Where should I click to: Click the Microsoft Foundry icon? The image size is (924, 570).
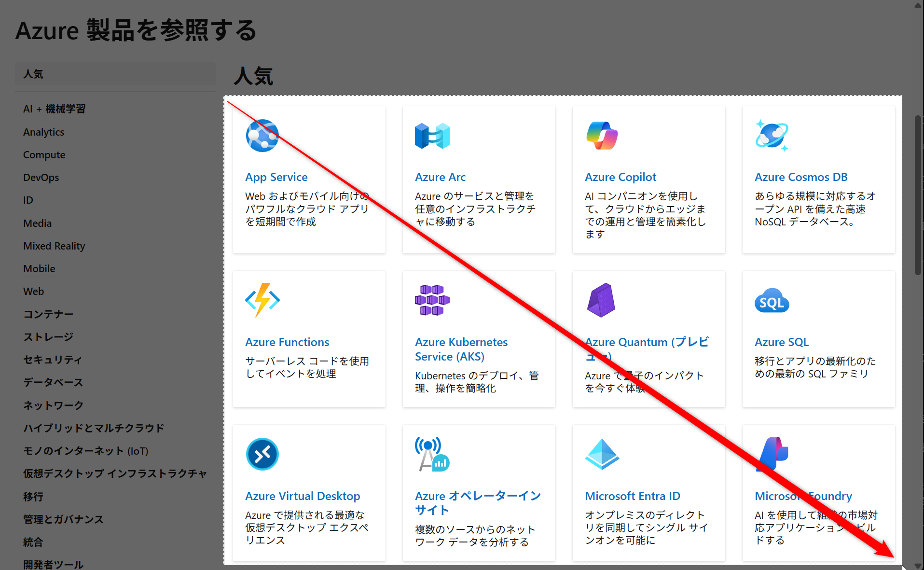tap(771, 454)
